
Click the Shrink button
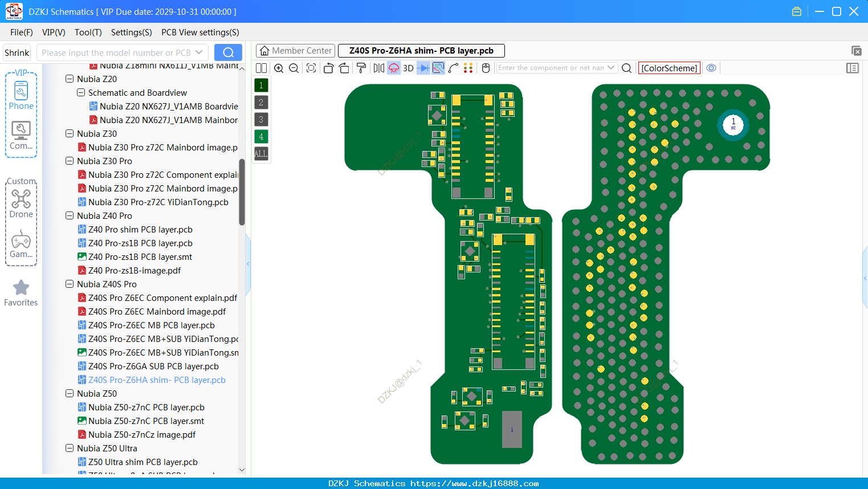17,52
